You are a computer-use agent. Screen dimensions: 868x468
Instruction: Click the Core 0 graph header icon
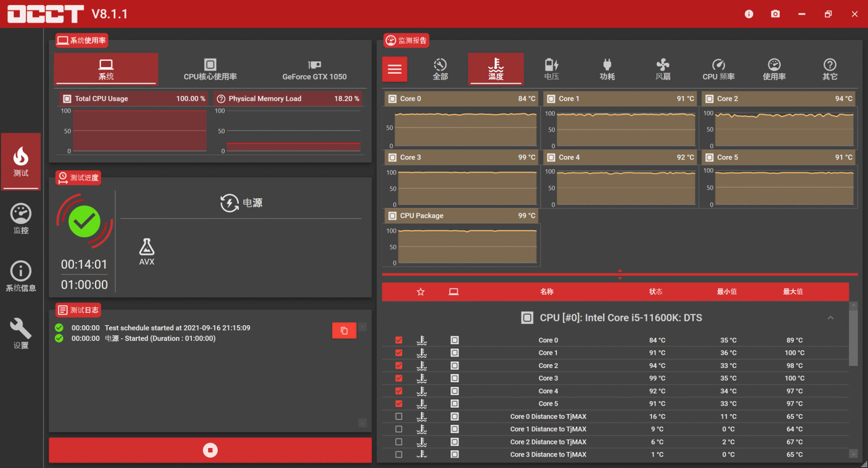coord(392,99)
